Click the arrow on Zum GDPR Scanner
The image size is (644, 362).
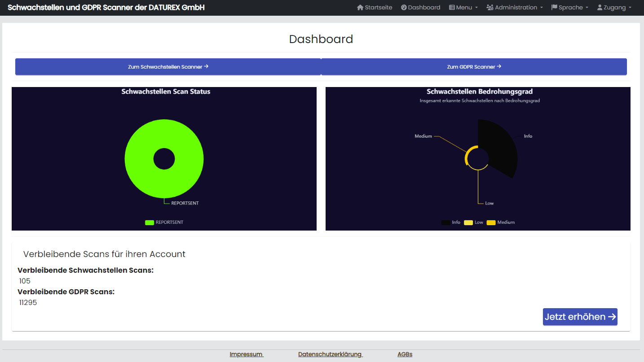(x=499, y=66)
